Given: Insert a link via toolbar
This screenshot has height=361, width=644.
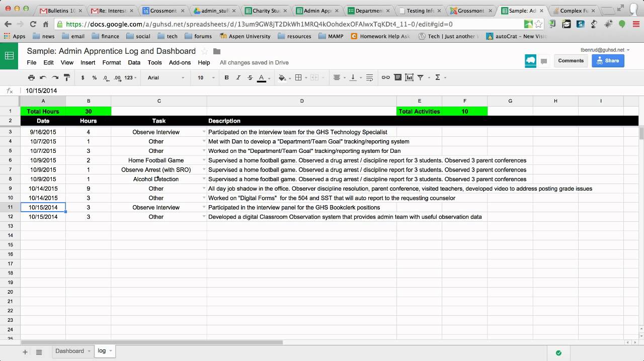Looking at the screenshot, I should (x=385, y=77).
